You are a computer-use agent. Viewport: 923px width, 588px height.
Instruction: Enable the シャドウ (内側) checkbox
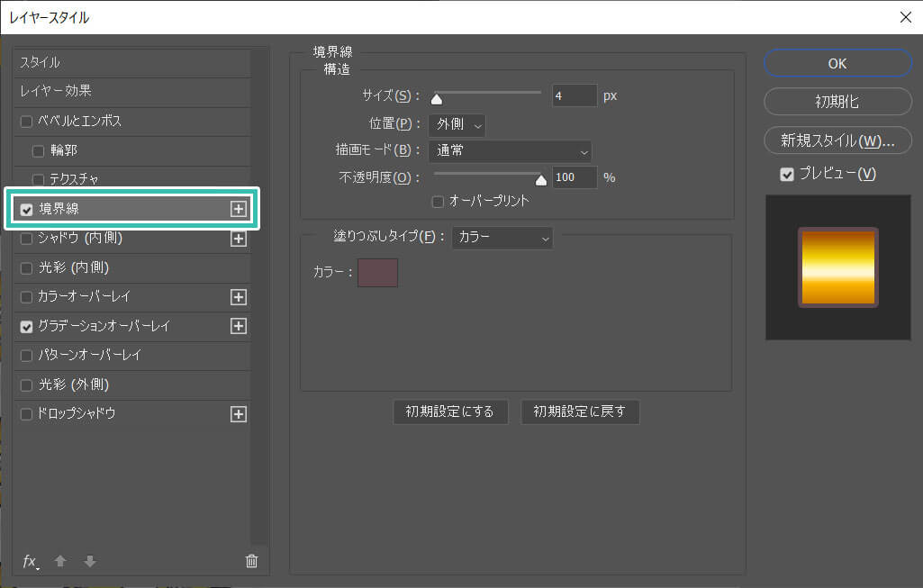[x=26, y=239]
